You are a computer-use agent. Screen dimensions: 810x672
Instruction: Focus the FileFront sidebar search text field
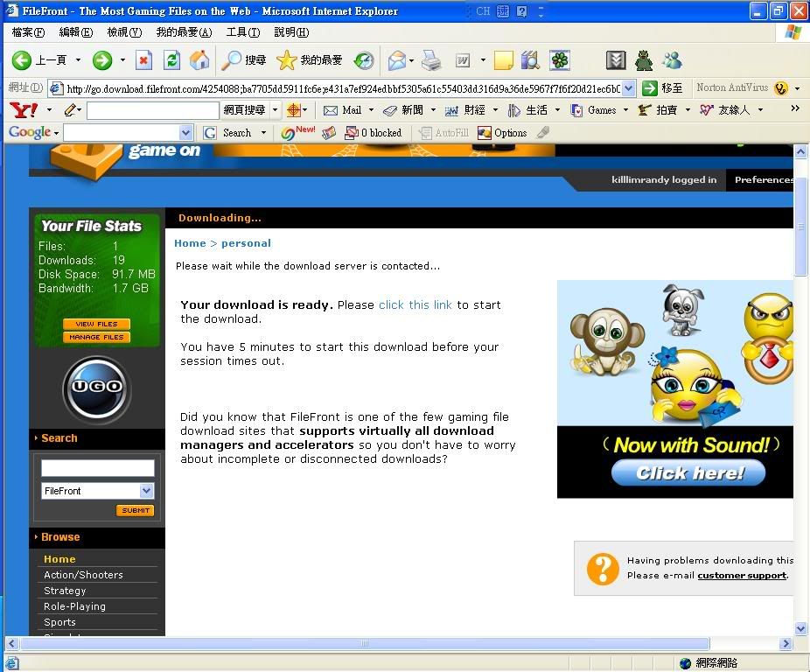point(98,468)
